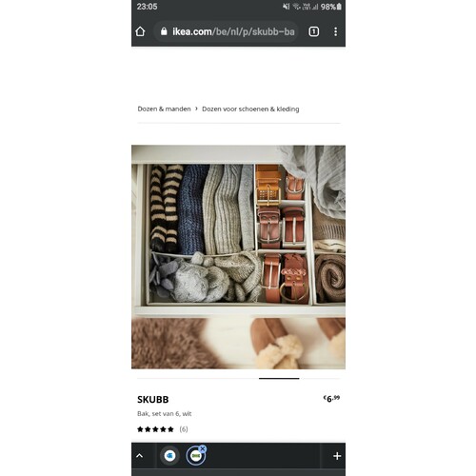Open the three-dot browser menu
The image size is (476, 476).
tap(335, 31)
